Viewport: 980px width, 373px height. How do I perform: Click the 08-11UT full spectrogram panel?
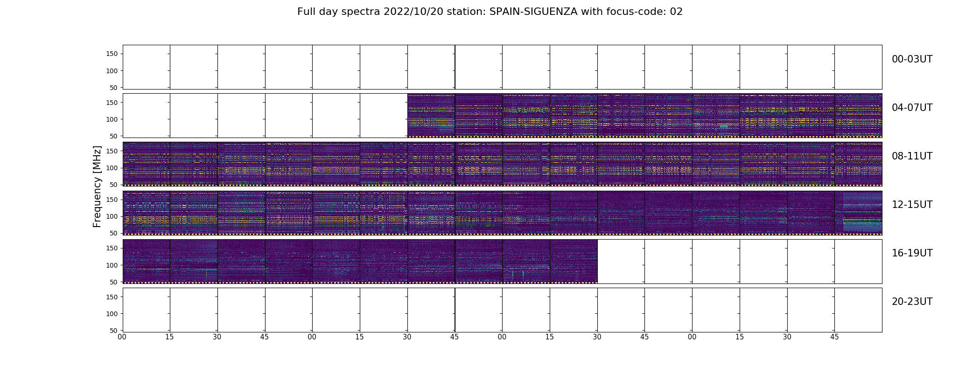(502, 164)
